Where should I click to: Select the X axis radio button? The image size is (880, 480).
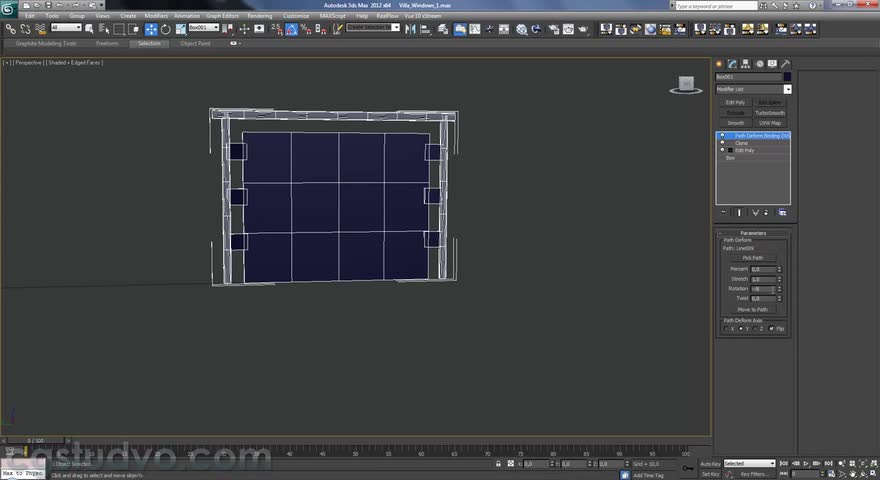pos(727,329)
